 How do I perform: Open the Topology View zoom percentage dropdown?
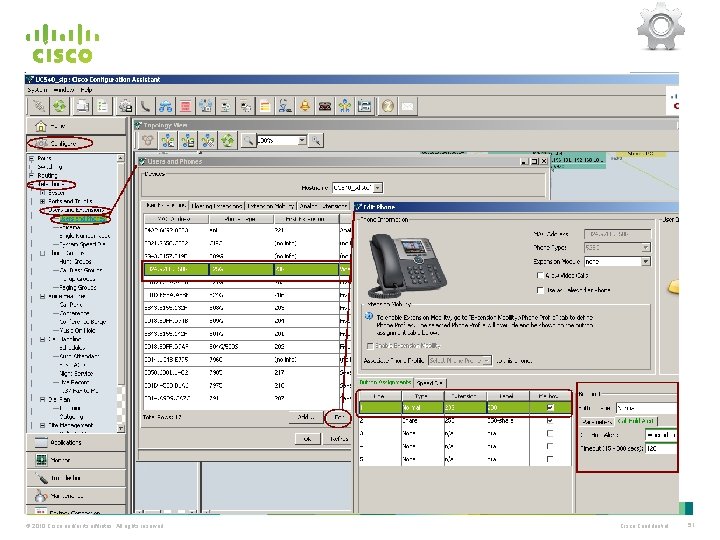(302, 140)
